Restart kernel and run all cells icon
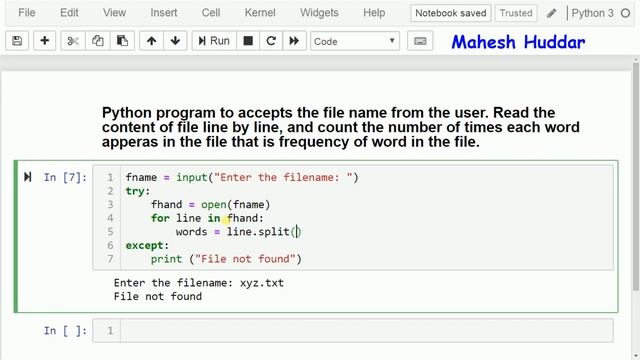The height and width of the screenshot is (360, 640). (294, 41)
